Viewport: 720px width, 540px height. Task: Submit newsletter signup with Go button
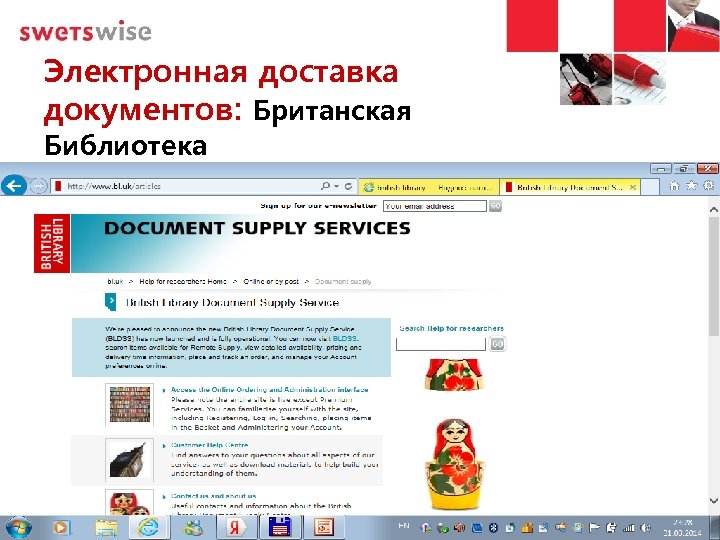click(x=495, y=206)
